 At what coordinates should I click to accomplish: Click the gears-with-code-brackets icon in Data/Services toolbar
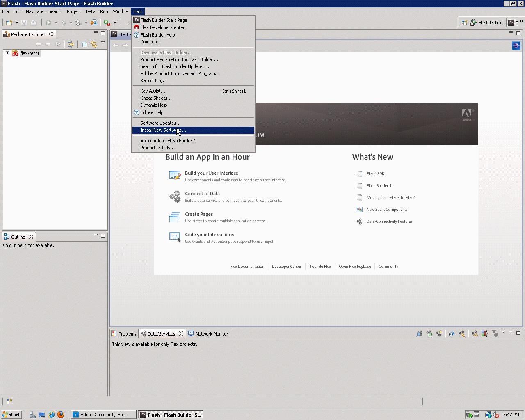[475, 333]
